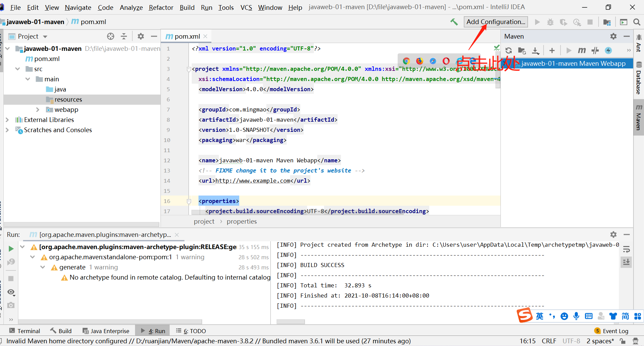Click the Add Configuration... button

click(496, 22)
